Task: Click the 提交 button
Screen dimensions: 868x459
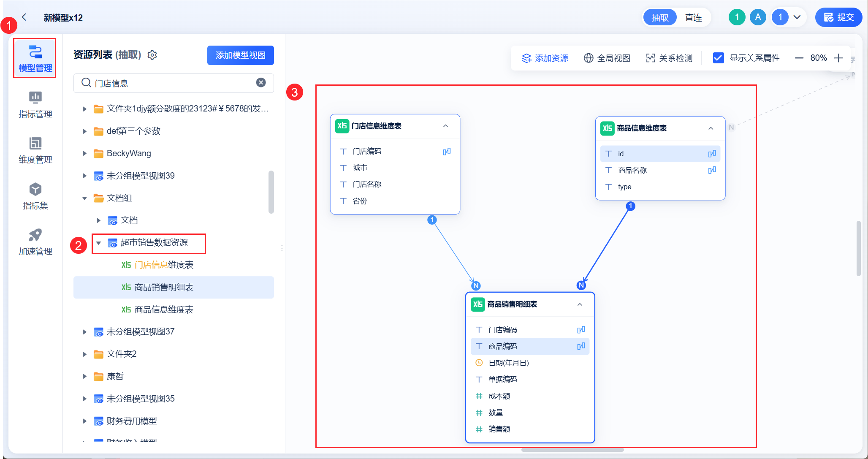Action: click(x=838, y=18)
